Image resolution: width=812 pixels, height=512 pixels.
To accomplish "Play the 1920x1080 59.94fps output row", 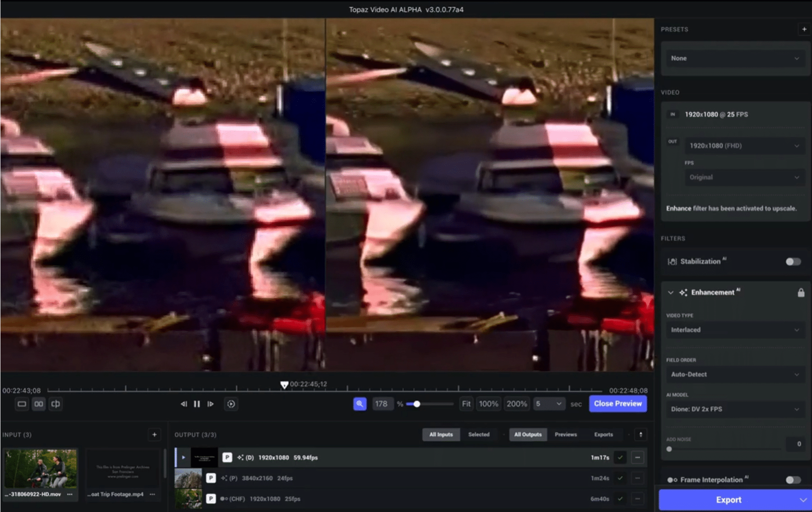I will pos(184,457).
